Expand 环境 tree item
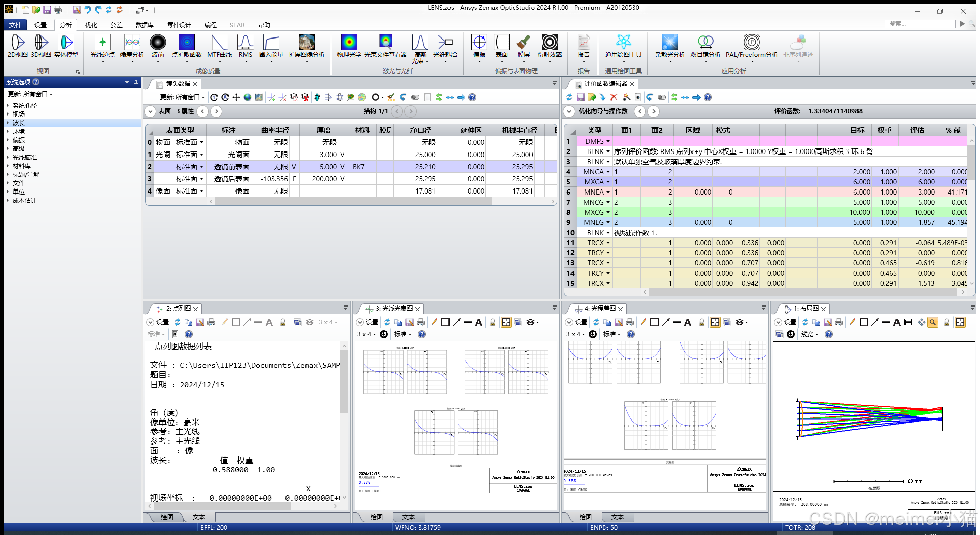This screenshot has height=535, width=980. tap(8, 132)
